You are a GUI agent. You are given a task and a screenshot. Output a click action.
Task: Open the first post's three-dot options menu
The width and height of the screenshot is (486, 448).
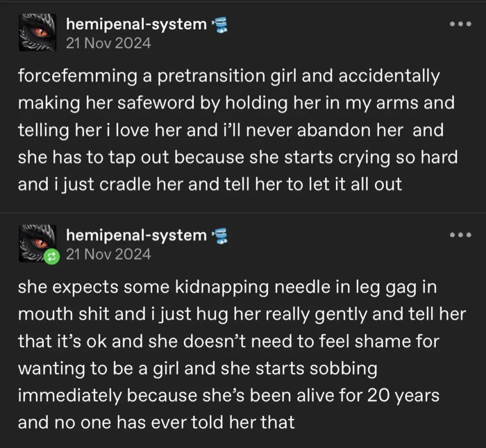click(461, 25)
